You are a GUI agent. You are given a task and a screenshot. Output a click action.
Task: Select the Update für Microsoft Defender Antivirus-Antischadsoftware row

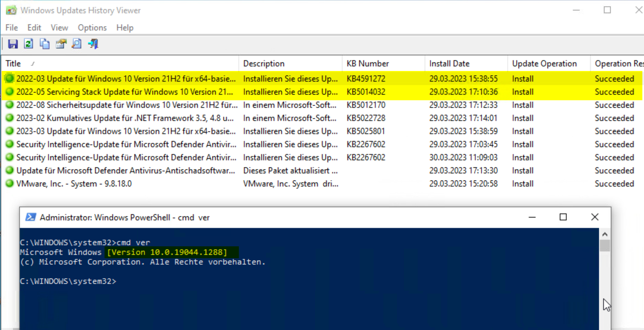(x=323, y=170)
